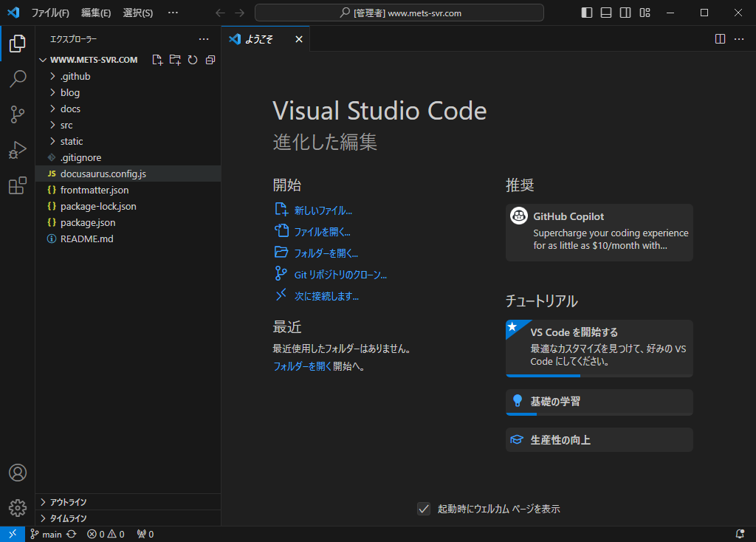Open the menu bar overflow ellipsis
This screenshot has height=542, width=756.
click(173, 13)
